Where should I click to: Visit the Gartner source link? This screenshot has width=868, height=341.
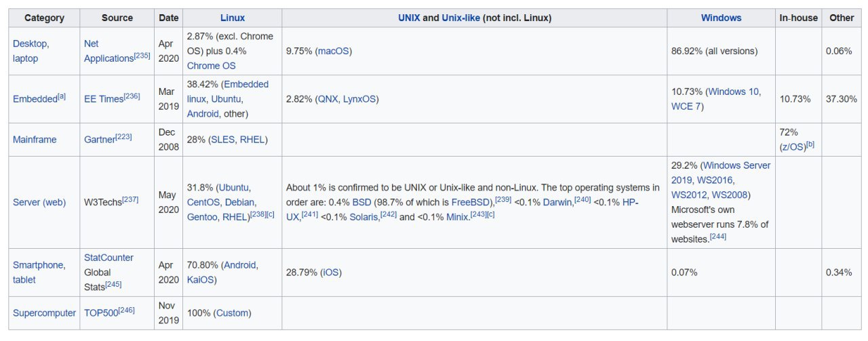coord(99,140)
